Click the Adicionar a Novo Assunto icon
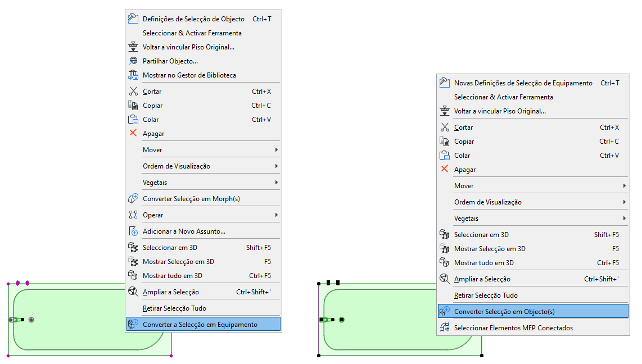Viewport: 642px width, 364px height. (x=133, y=231)
